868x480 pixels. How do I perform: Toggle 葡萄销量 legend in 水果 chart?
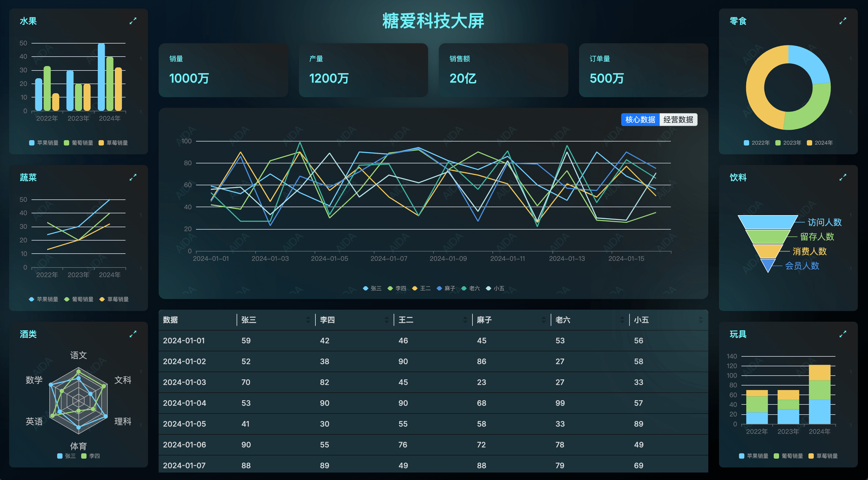pyautogui.click(x=79, y=143)
